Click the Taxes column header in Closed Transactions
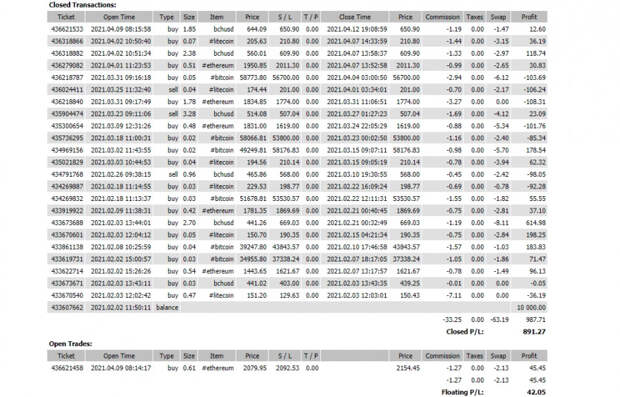Viewport: 620px width, 397px height. (x=474, y=17)
